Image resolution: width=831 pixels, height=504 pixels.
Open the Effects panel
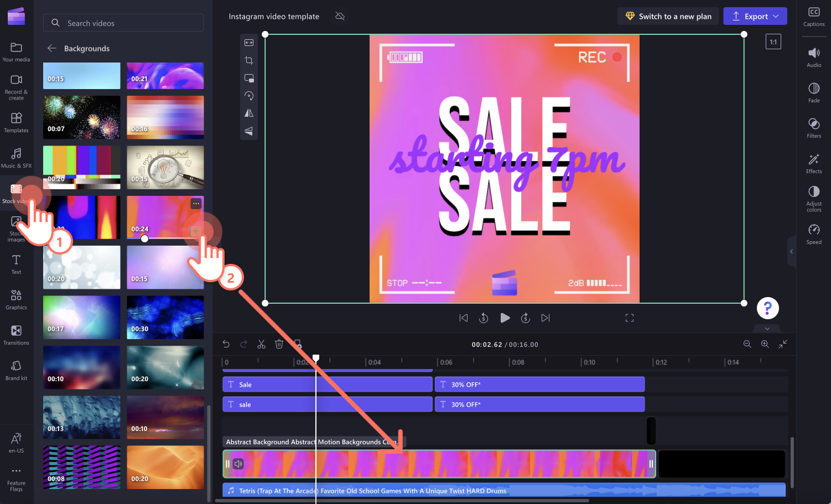tap(813, 163)
